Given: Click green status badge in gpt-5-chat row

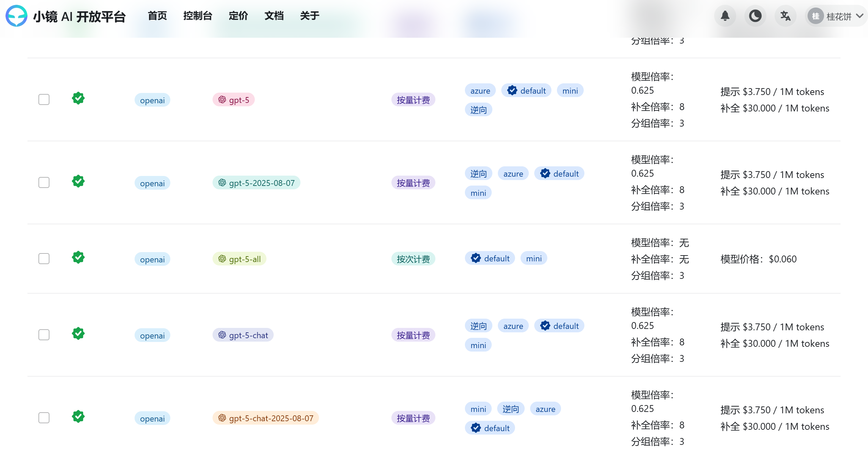Looking at the screenshot, I should 78,333.
